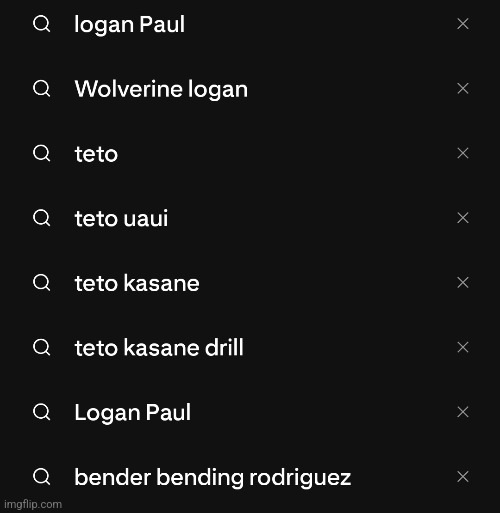Remove the first 'logan Paul' search entry
This screenshot has width=500, height=513.
463,24
